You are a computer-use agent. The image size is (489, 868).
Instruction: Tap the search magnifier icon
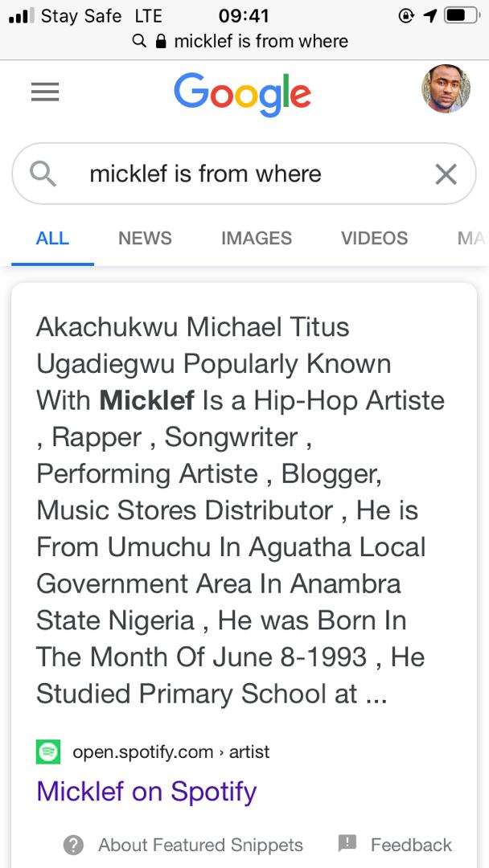coord(43,174)
